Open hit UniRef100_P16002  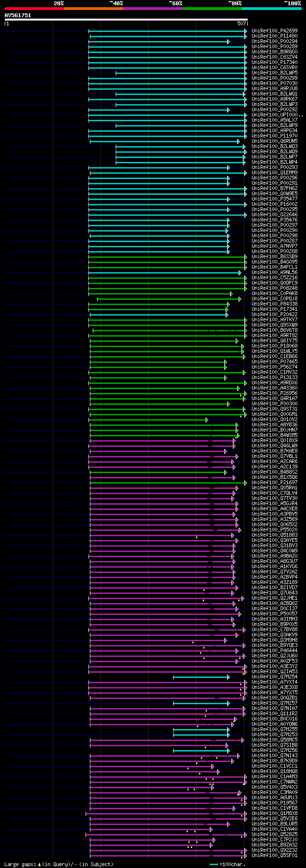[x=274, y=204]
